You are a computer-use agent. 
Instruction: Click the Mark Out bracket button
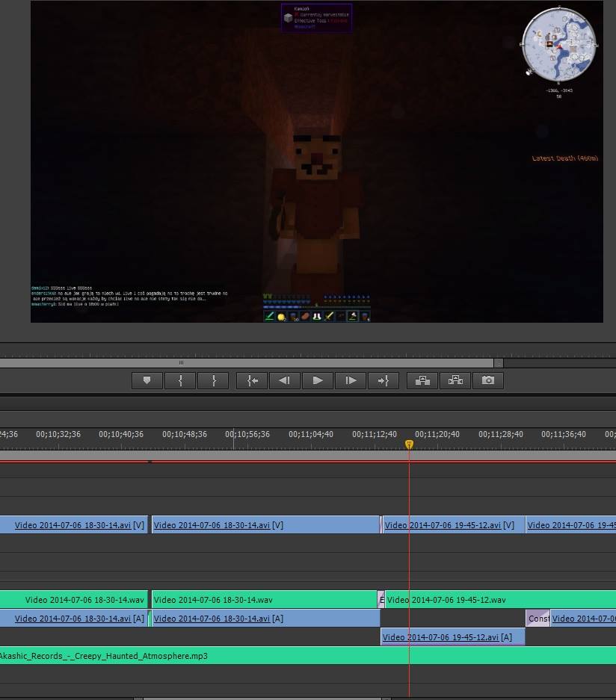[x=213, y=380]
